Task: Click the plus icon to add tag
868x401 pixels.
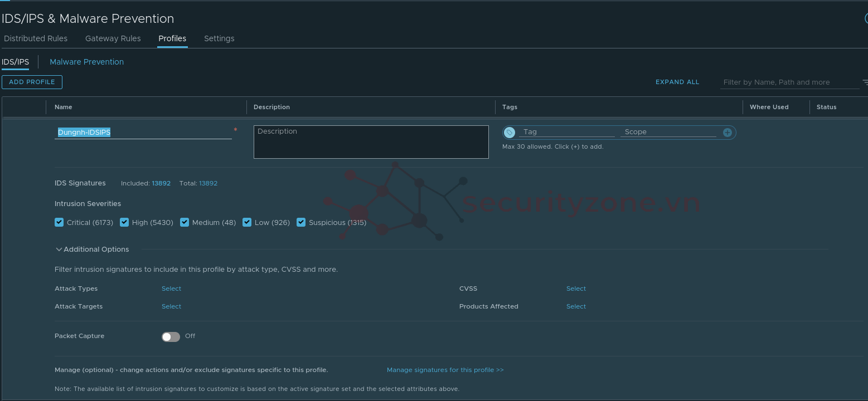Action: [x=727, y=133]
